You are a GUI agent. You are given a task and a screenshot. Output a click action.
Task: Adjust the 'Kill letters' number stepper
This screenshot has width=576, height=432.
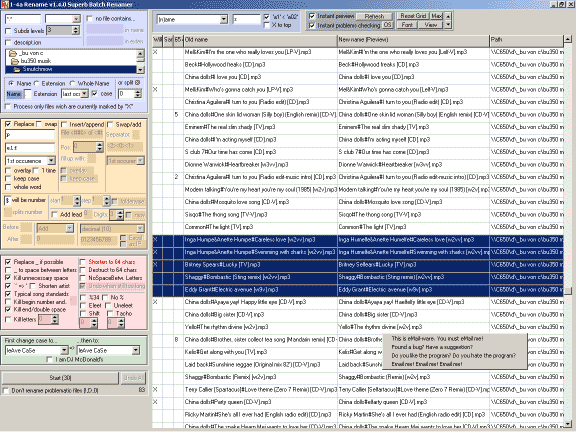(x=55, y=320)
